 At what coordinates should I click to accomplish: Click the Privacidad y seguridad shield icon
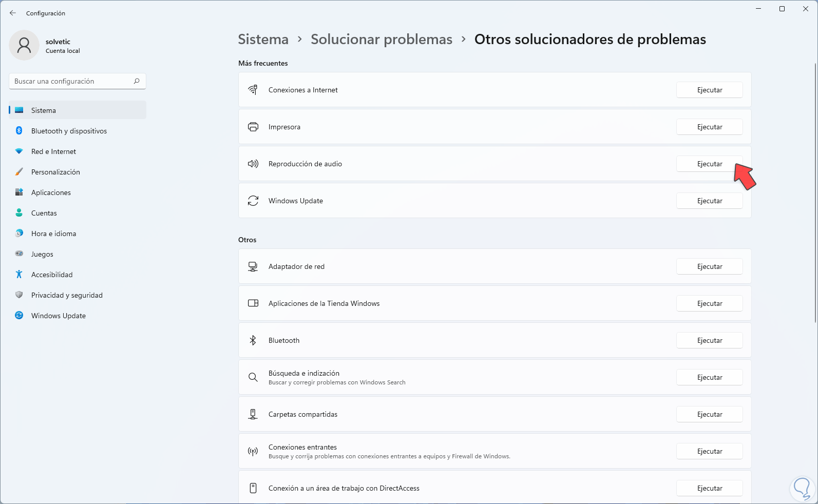[19, 295]
